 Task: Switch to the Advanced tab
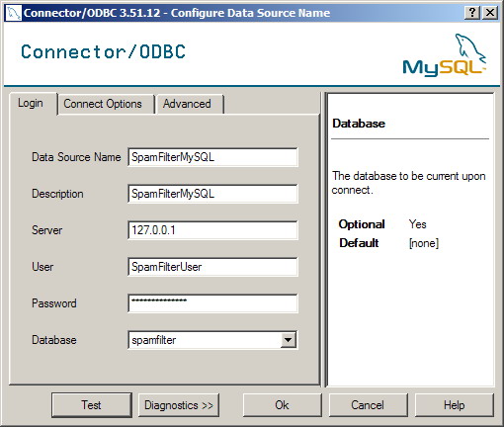click(187, 104)
